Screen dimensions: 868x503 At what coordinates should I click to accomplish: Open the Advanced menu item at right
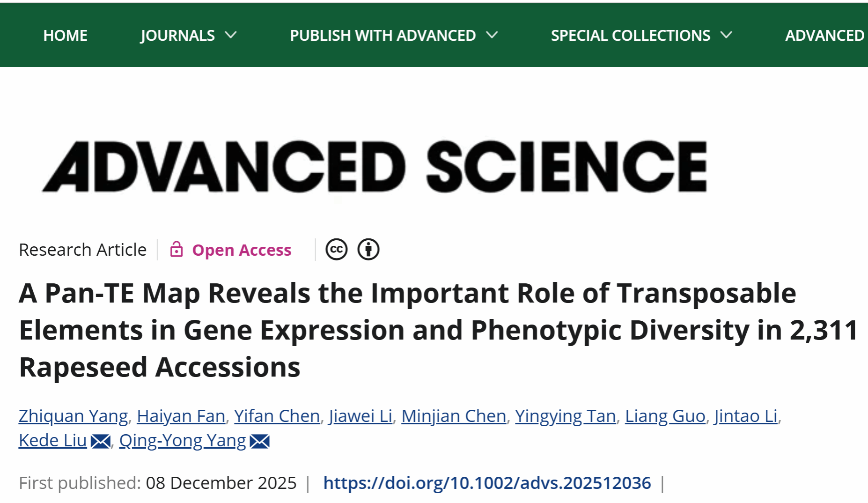tap(824, 36)
